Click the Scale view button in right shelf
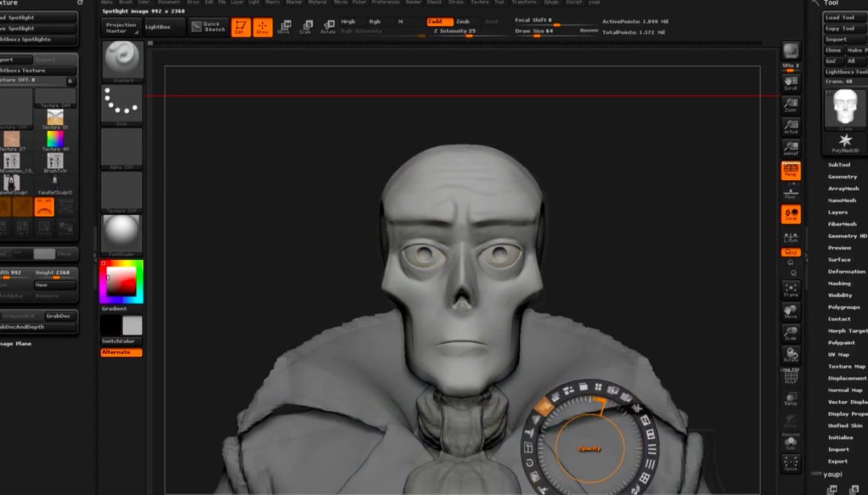Screen dimensions: 868x495 pos(791,334)
